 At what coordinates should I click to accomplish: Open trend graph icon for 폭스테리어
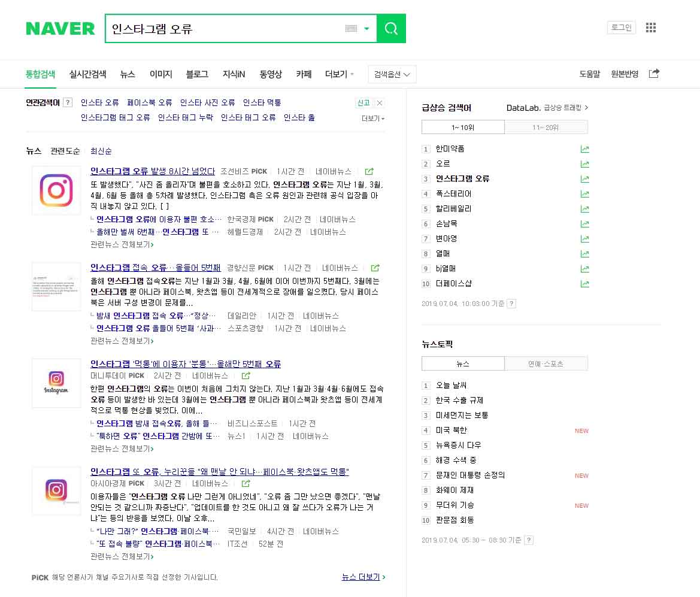(584, 194)
